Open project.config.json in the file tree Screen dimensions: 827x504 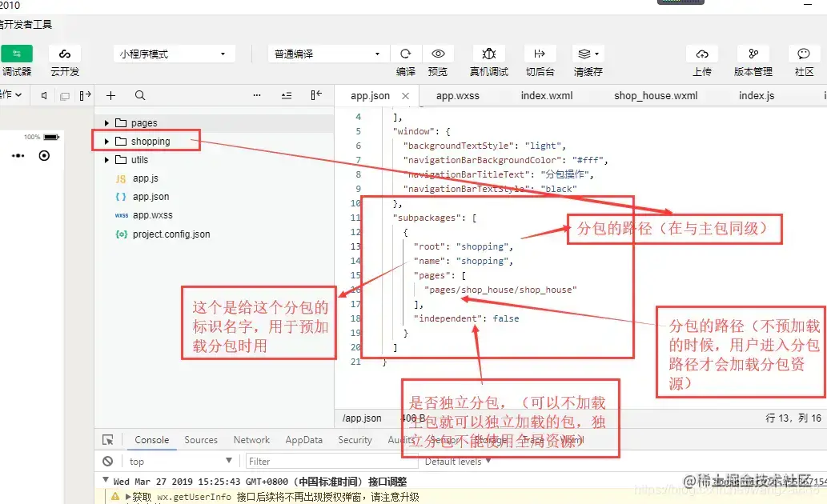coord(171,234)
